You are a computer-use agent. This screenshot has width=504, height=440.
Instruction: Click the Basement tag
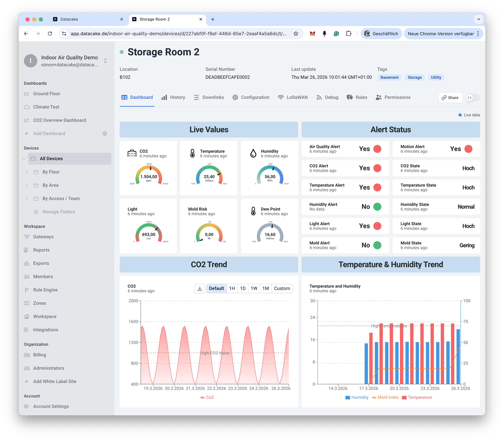pos(389,77)
